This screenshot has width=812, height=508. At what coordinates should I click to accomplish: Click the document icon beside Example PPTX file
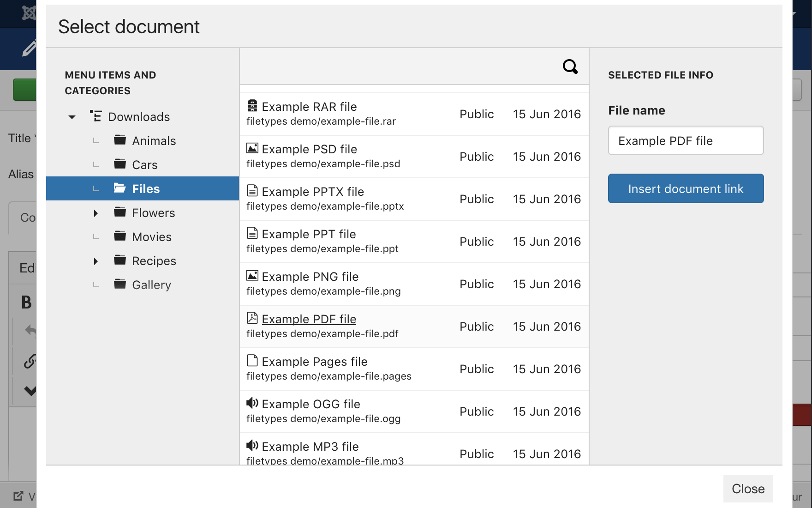coord(252,191)
